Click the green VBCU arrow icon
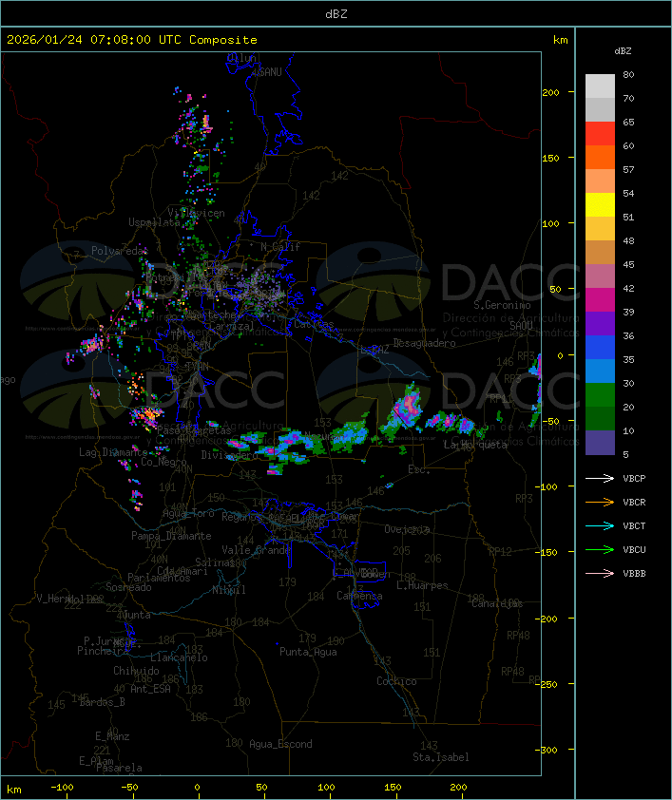The width and height of the screenshot is (672, 800). 600,549
